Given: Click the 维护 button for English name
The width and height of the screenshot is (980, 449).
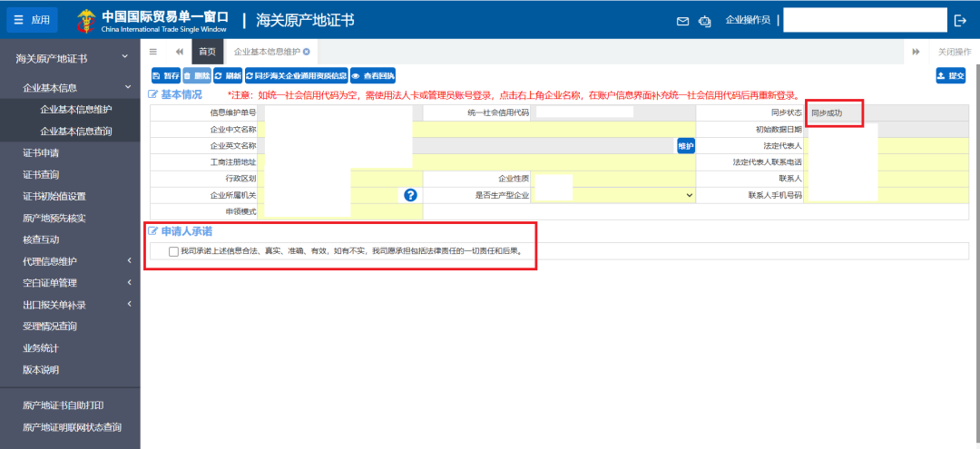Looking at the screenshot, I should tap(686, 146).
